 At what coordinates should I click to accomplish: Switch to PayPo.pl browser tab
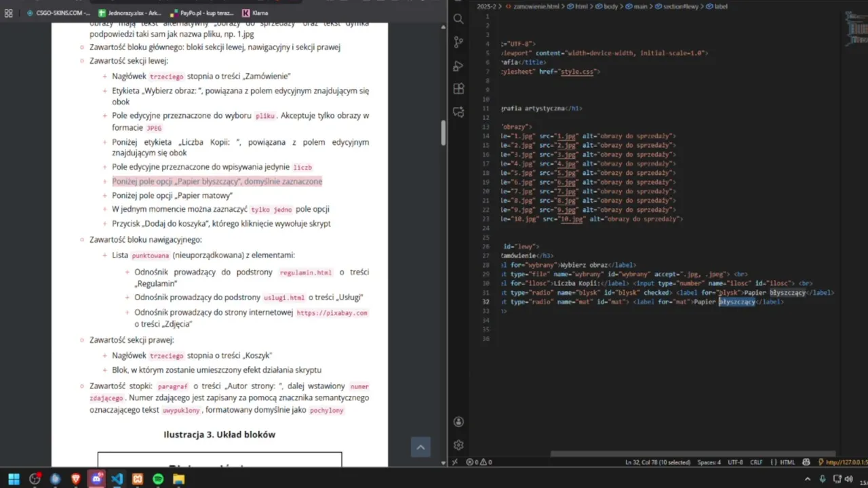pos(202,13)
